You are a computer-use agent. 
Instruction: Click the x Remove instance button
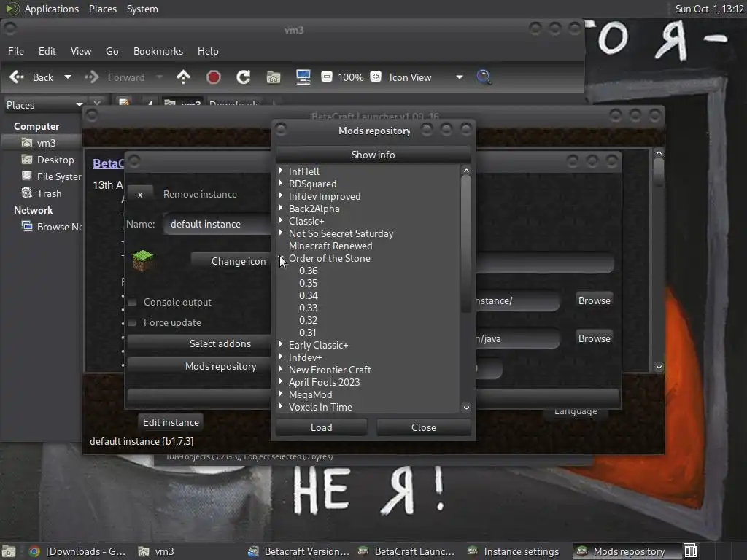pos(140,194)
